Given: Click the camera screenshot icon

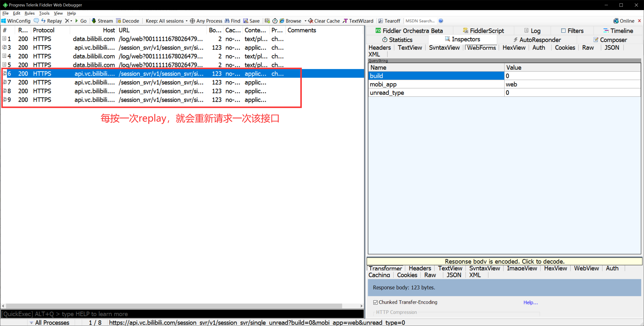Looking at the screenshot, I should [x=267, y=21].
